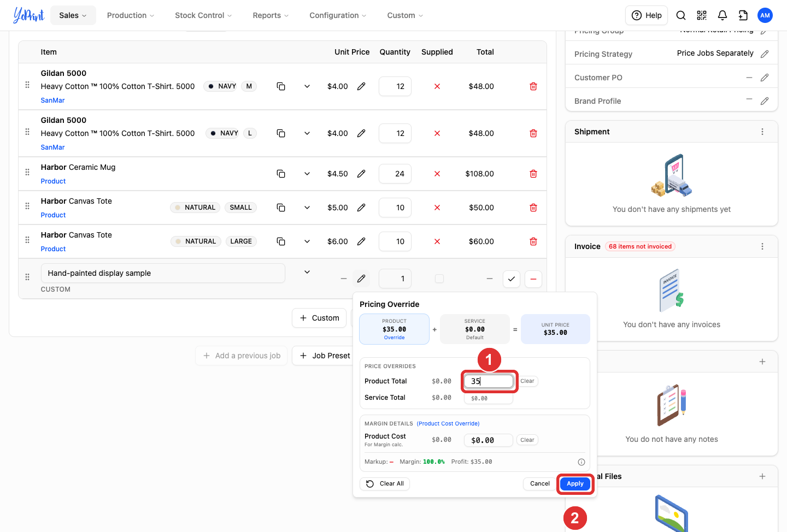Edit the Pricing Strategy pencil icon

point(765,54)
